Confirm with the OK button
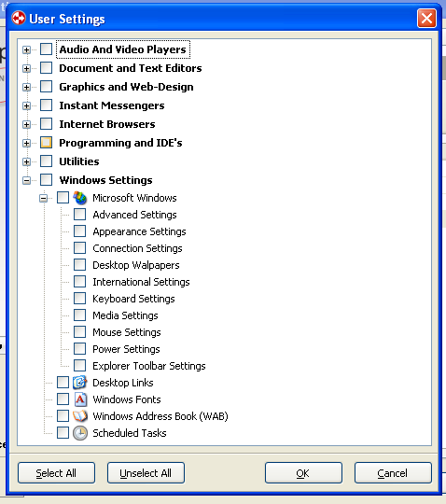 click(x=303, y=473)
